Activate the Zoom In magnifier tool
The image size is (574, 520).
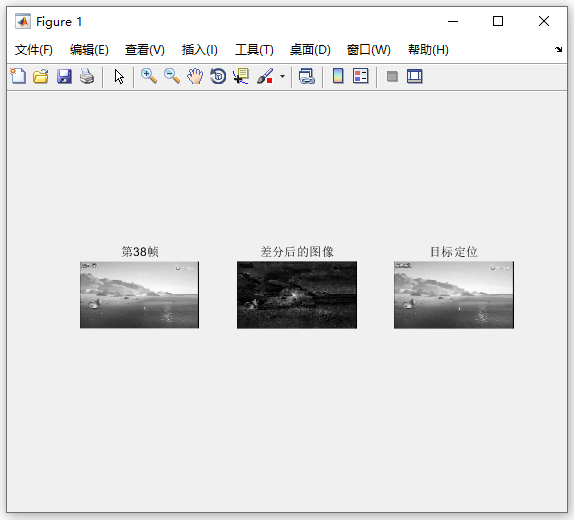pos(149,77)
